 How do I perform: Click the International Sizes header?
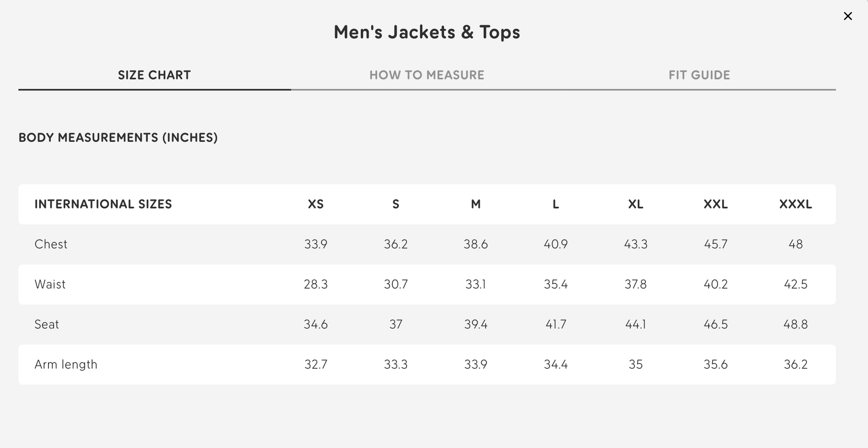(103, 204)
